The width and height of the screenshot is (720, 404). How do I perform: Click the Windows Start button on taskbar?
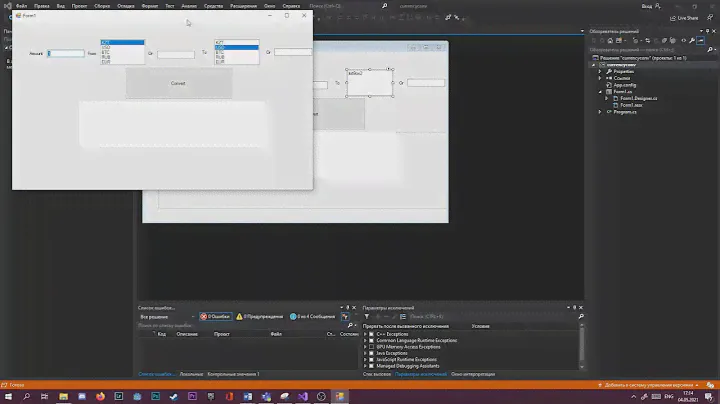8,396
